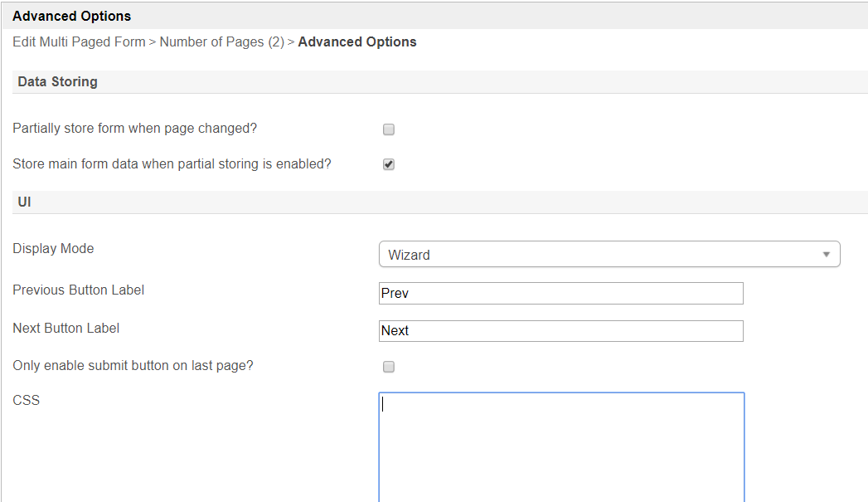Collapse the Data Storing section header
868x502 pixels.
pos(57,82)
